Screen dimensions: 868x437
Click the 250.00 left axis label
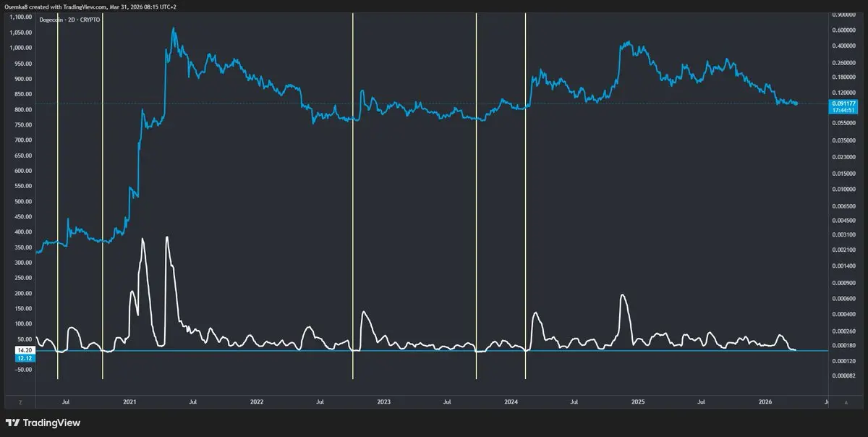24,278
